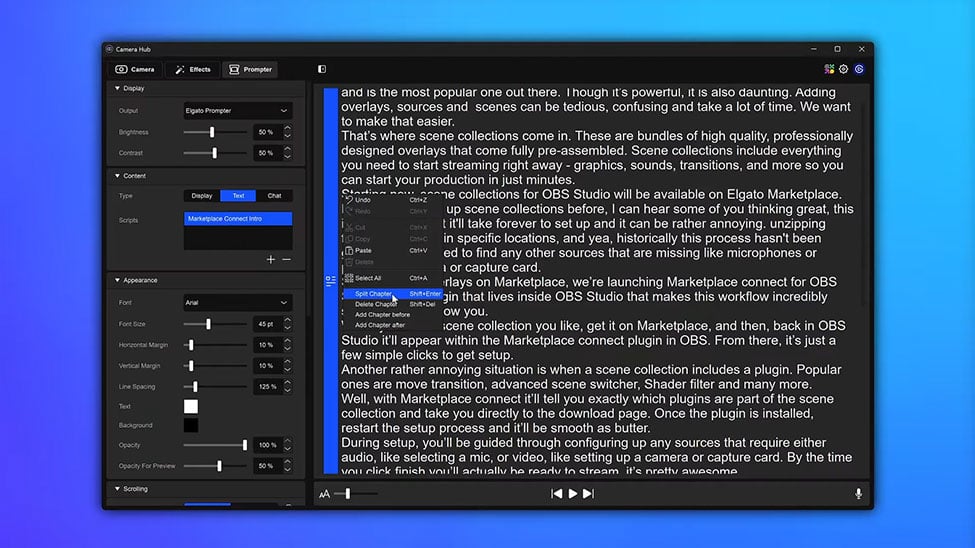Adjust the Brightness slider
The image size is (975, 548).
click(212, 132)
